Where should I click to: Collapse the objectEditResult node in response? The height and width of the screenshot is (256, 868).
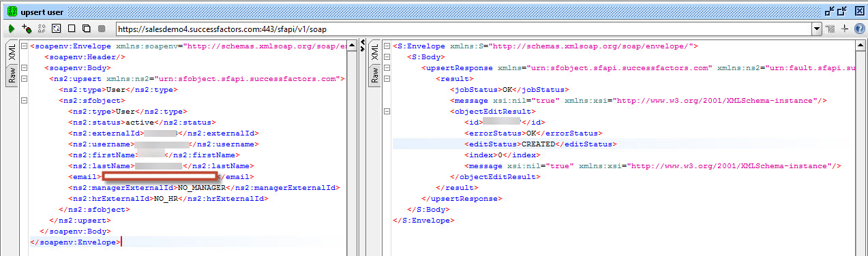pos(387,111)
